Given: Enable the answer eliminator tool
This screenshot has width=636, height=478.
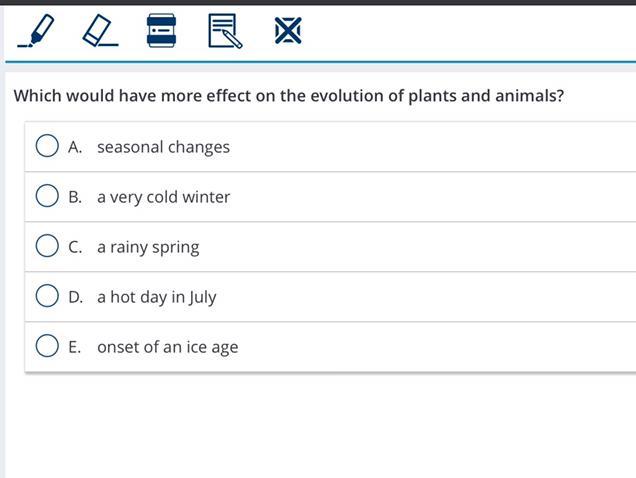Looking at the screenshot, I should (x=288, y=31).
